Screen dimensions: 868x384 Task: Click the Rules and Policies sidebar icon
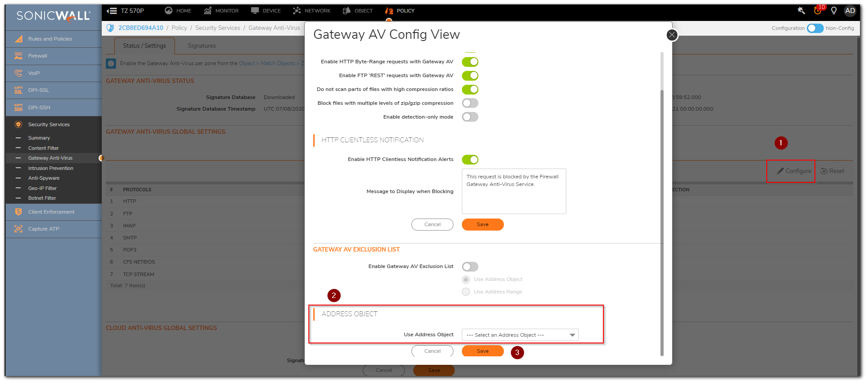click(x=18, y=39)
